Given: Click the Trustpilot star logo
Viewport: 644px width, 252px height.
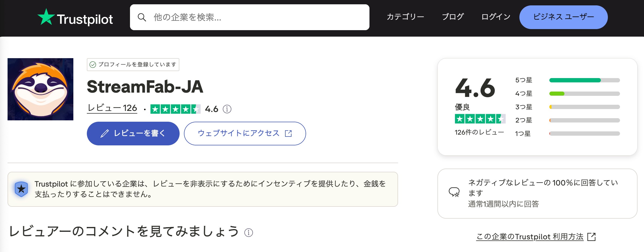Looking at the screenshot, I should 46,17.
